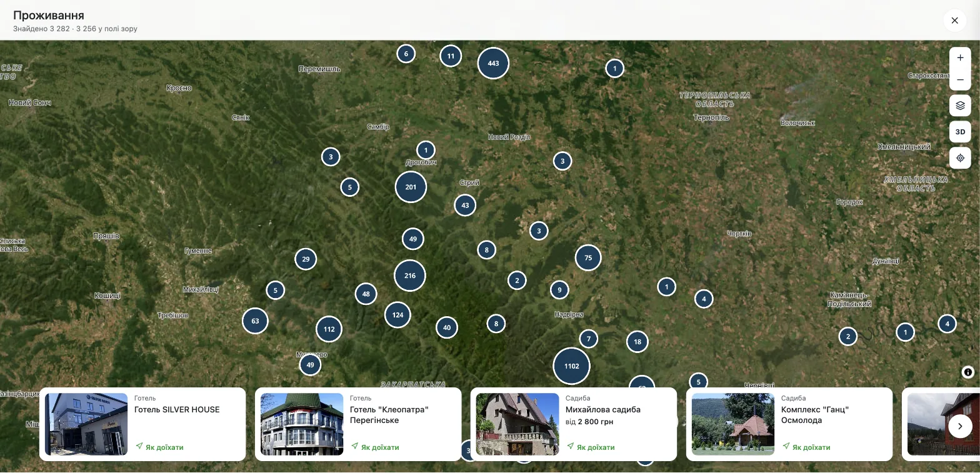
Task: Click the 75 cluster marker
Action: click(x=588, y=257)
